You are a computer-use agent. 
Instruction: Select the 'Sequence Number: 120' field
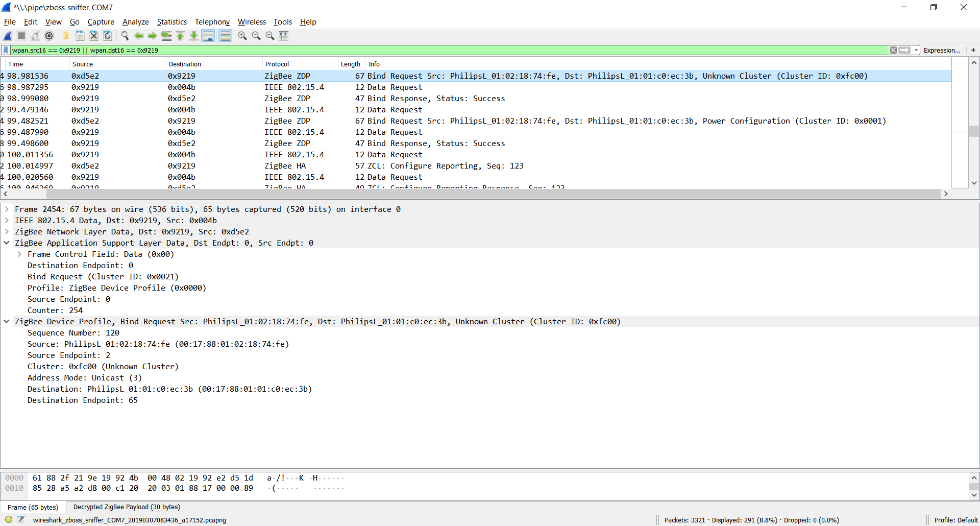pos(73,333)
